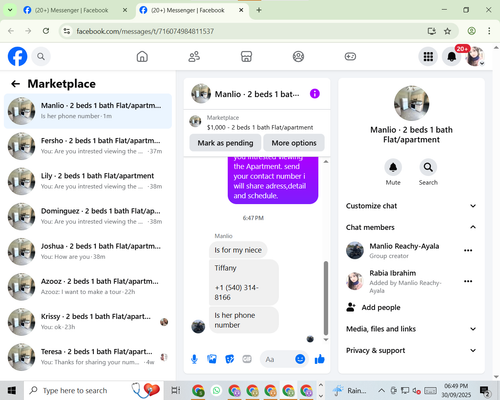Click the phone number message bubble
This screenshot has width=500, height=400.
tap(244, 282)
